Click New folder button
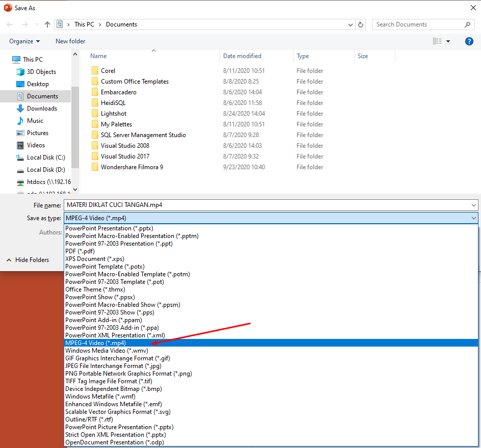The height and width of the screenshot is (448, 481). coord(70,41)
